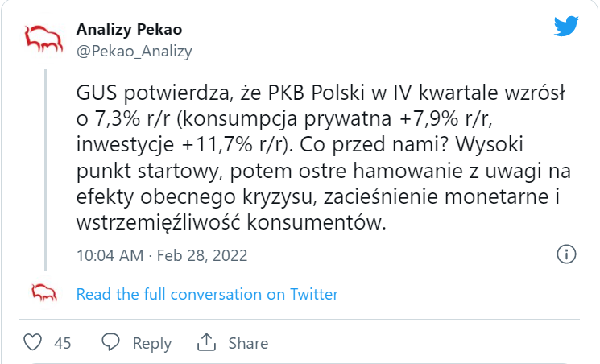Click the Feb 28, 2022 date
600x364 pixels.
(202, 255)
